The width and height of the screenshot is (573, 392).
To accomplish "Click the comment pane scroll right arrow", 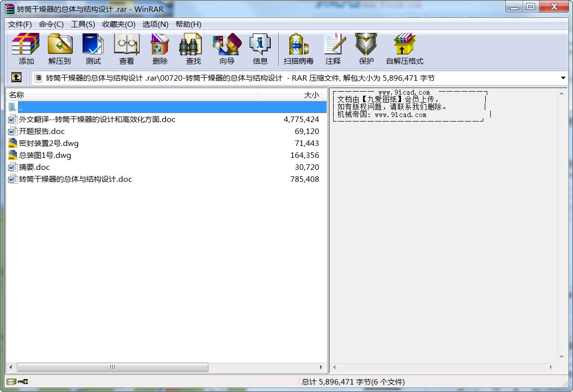I will 551,367.
